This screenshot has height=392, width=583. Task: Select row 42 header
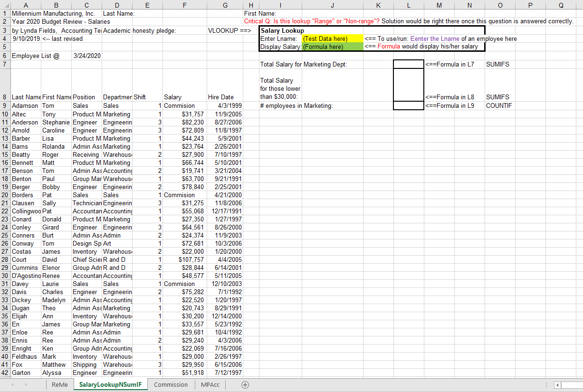(5, 373)
